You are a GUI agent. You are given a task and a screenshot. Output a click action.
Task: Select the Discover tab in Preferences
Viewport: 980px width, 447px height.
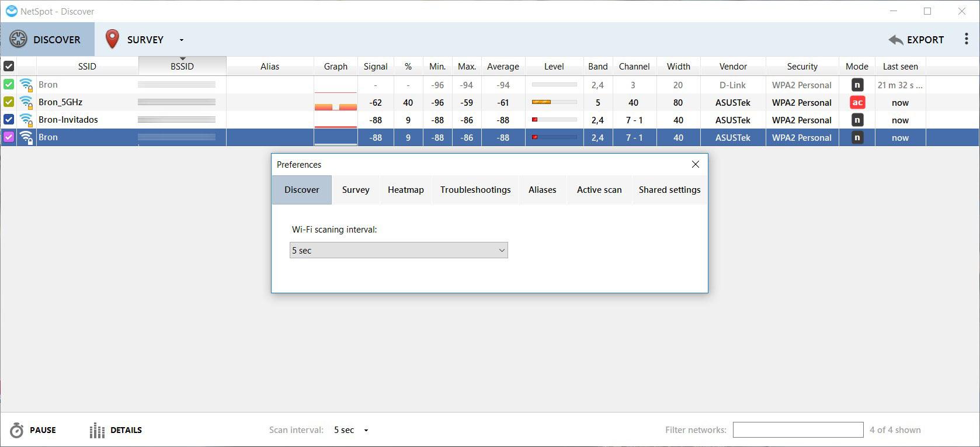(302, 190)
